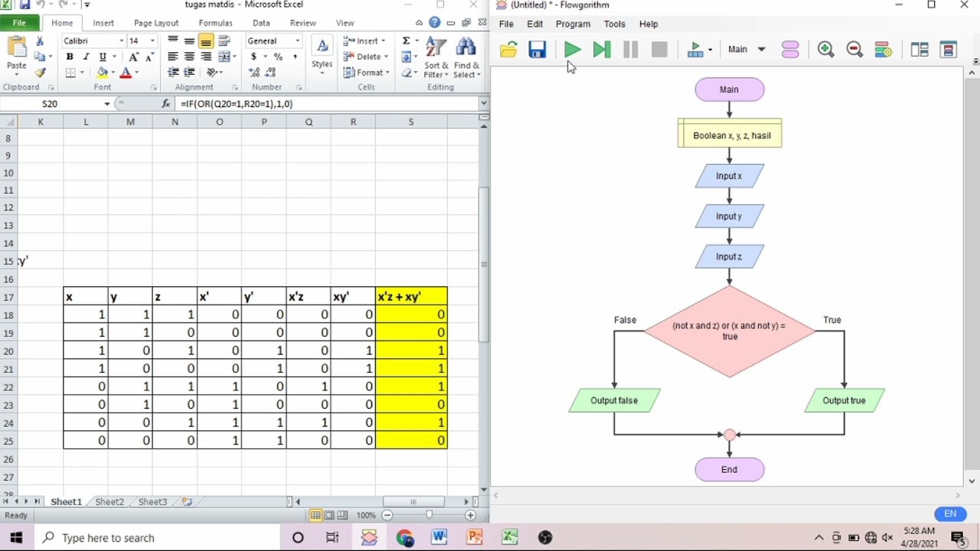Select the Input x shape
The height and width of the screenshot is (551, 980).
729,176
